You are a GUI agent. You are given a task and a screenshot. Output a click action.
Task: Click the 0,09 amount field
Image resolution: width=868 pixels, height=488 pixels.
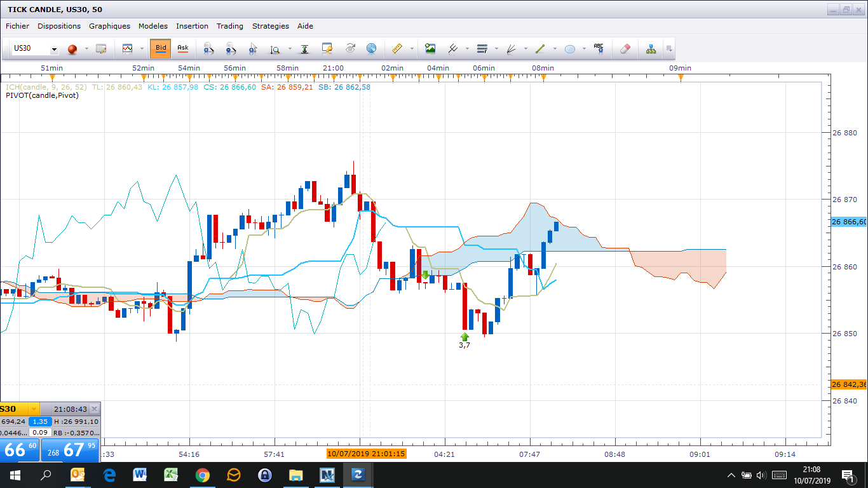click(41, 432)
